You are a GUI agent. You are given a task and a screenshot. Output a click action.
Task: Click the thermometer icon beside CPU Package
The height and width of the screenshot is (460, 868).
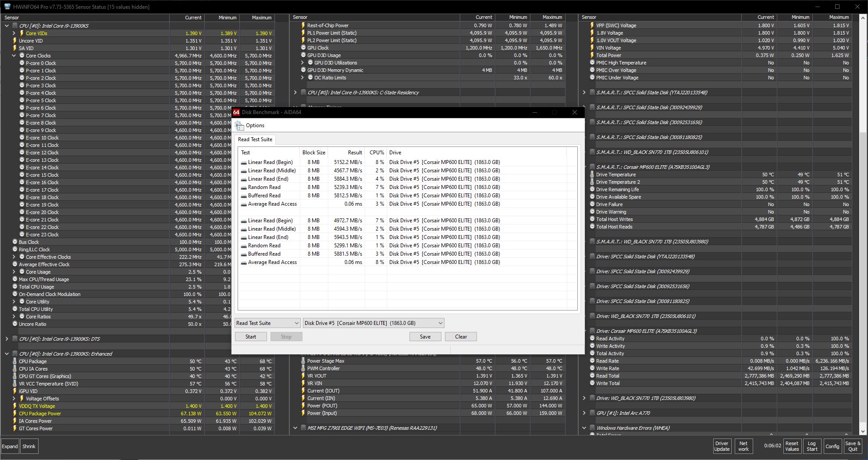pos(14,361)
